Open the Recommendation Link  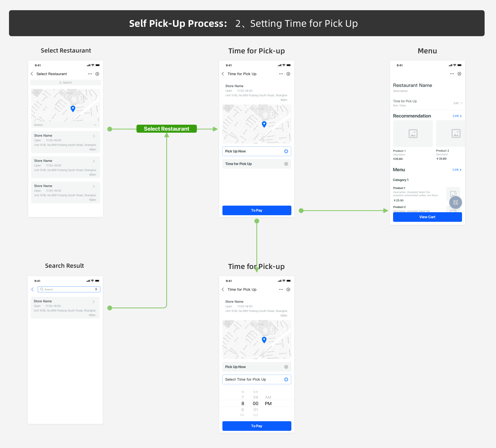coord(457,116)
